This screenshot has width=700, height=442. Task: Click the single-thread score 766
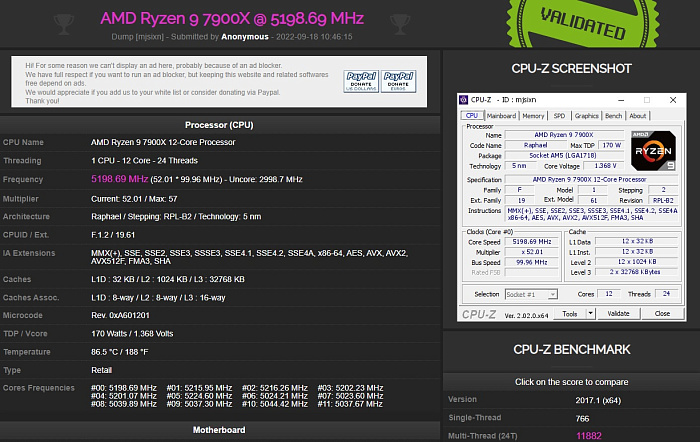click(x=582, y=418)
